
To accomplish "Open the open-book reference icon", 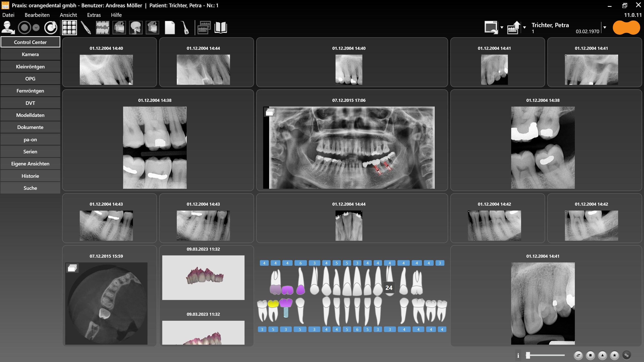I will pos(221,28).
